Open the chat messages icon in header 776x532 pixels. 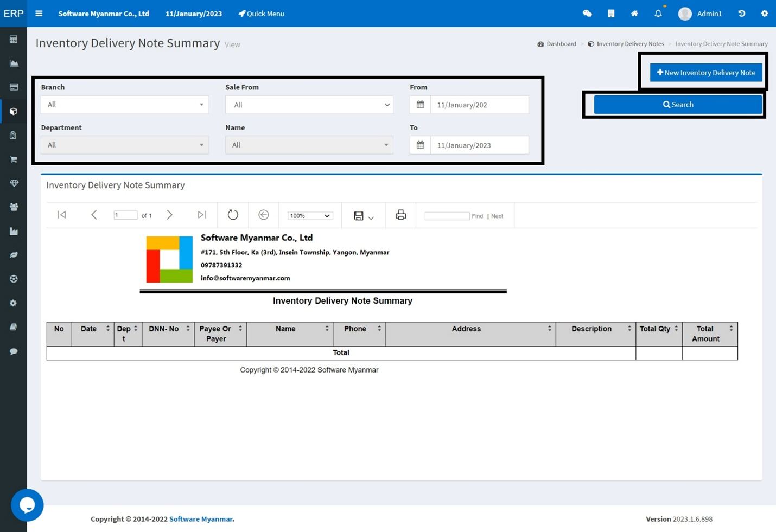pyautogui.click(x=587, y=14)
